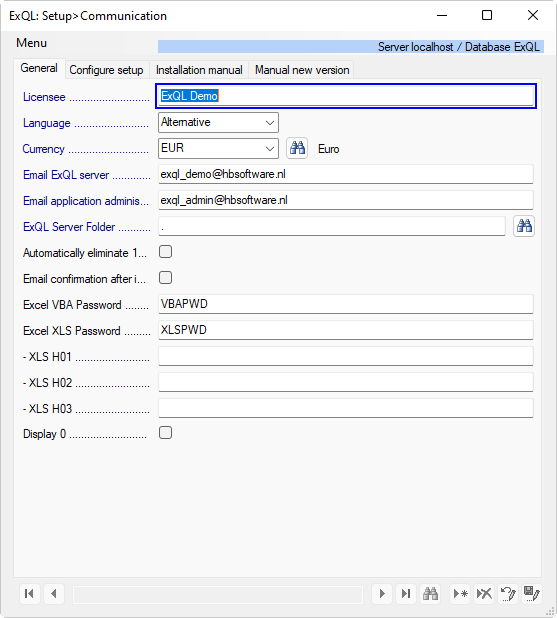Screen dimensions: 557x618
Task: Open the Configure setup tab
Action: point(106,70)
